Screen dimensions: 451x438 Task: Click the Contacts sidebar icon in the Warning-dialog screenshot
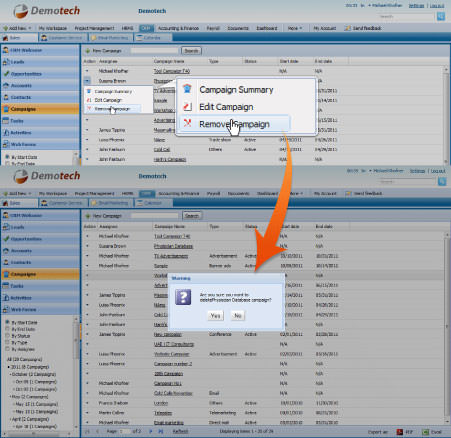[x=6, y=262]
